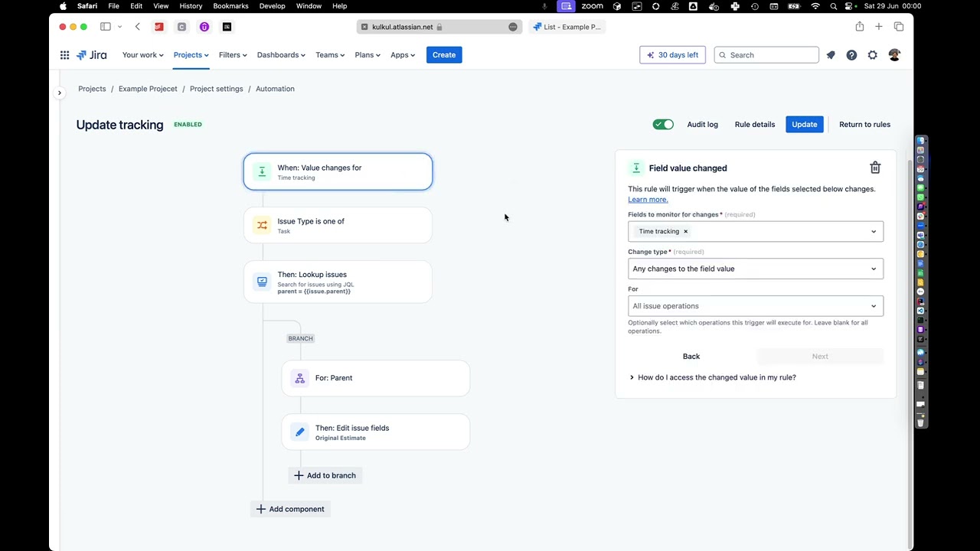Screen dimensions: 980x551
Task: Click the kulkul.atlassian.net address bar
Action: pos(439,27)
